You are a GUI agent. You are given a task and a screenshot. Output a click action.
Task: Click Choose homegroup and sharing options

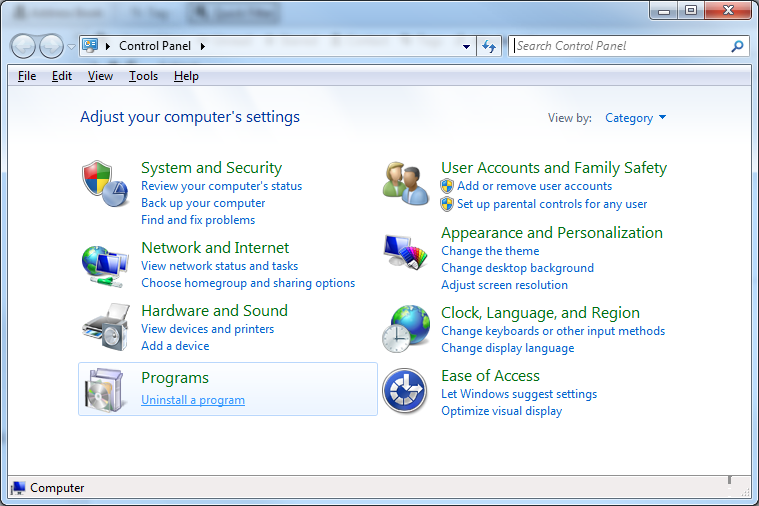click(x=248, y=283)
